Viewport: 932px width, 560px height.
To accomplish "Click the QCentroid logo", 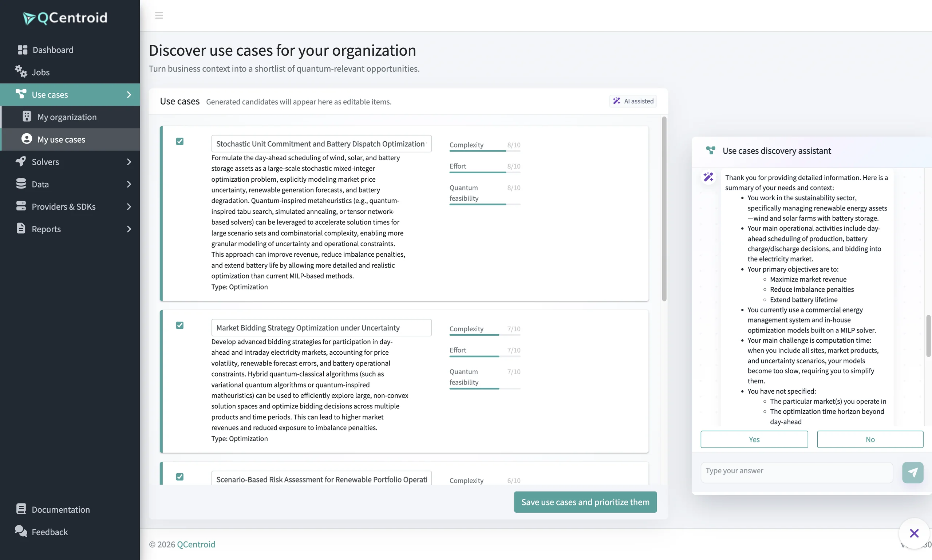I will point(65,18).
